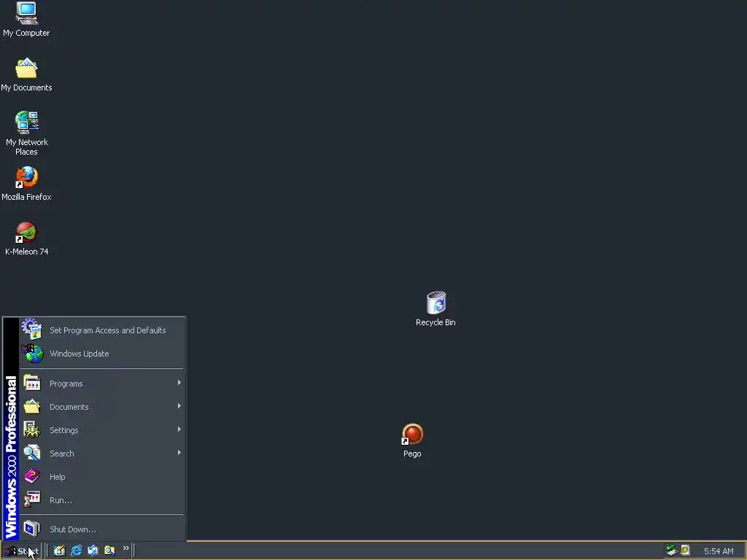The width and height of the screenshot is (747, 560).
Task: Click the quick launch icon right of Internet Explorer
Action: 93,551
